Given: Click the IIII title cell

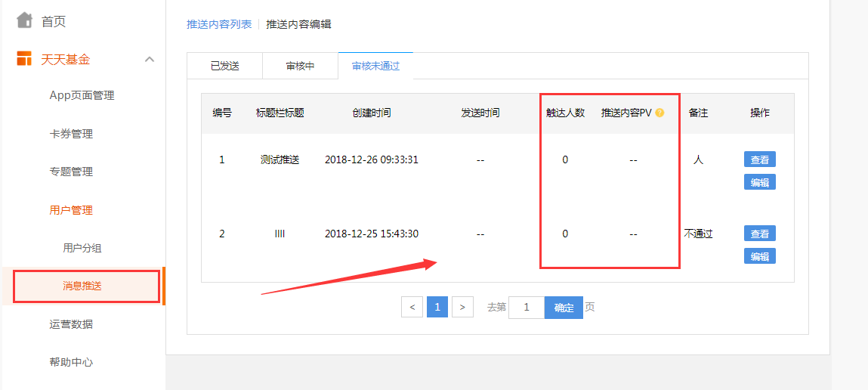Looking at the screenshot, I should coord(280,234).
